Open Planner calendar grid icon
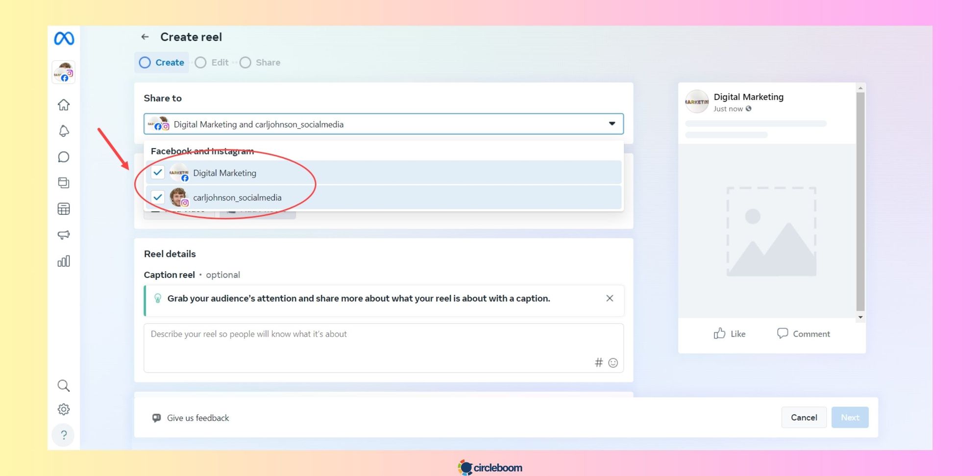The height and width of the screenshot is (476, 980). coord(64,209)
